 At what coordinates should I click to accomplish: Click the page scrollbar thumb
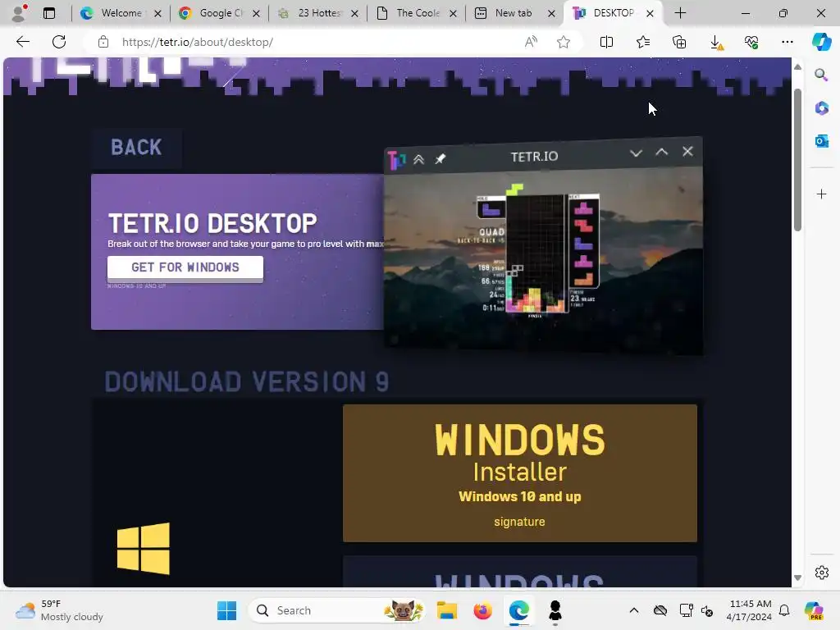pos(797,159)
